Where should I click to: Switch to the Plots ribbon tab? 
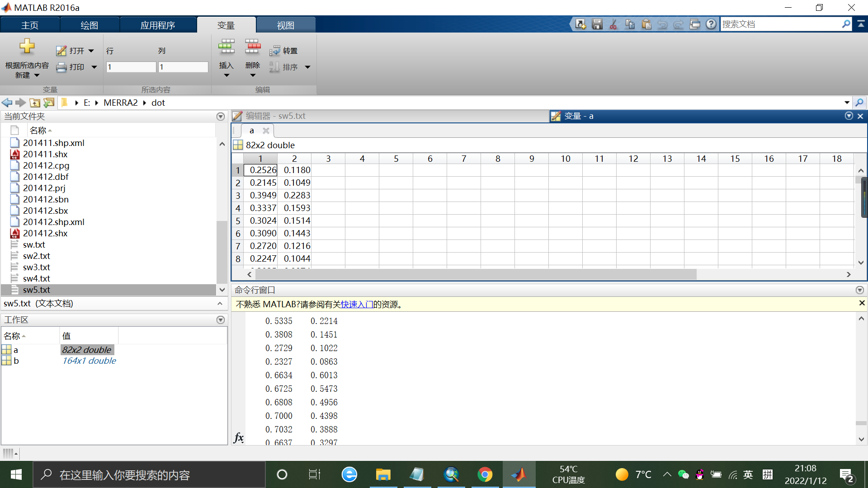89,25
